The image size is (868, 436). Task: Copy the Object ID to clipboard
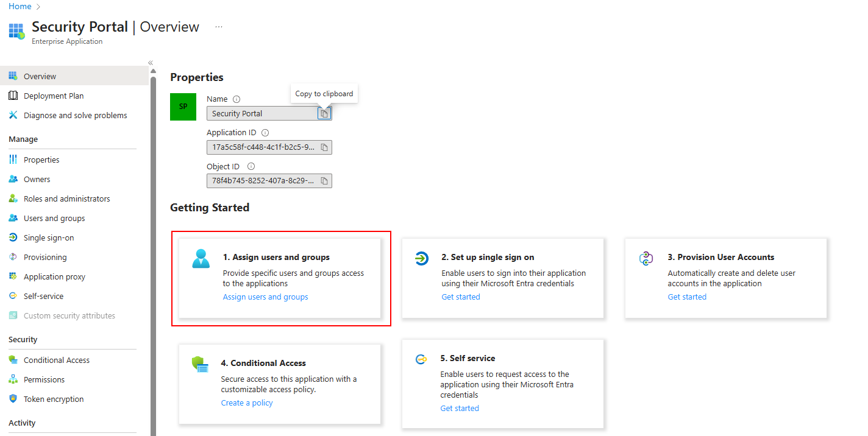(x=324, y=181)
